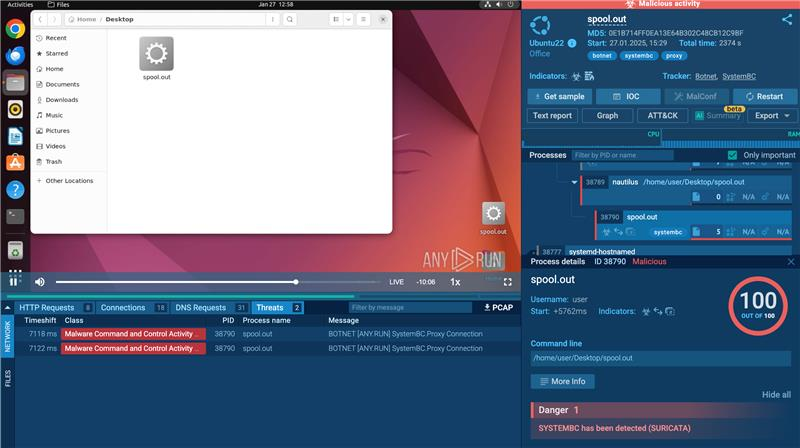Click the share icon next to spool.out
This screenshot has width=800, height=448.
787,20
